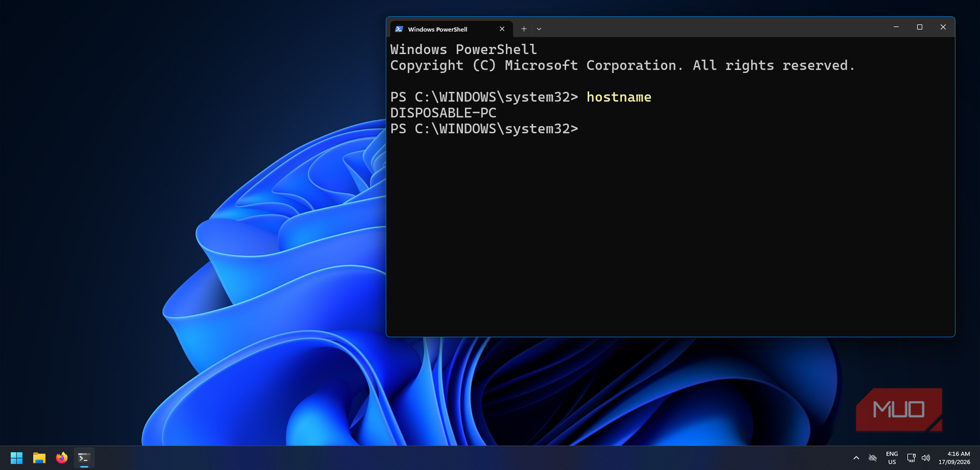Open the Windows Start menu
980x470 pixels.
(17, 458)
